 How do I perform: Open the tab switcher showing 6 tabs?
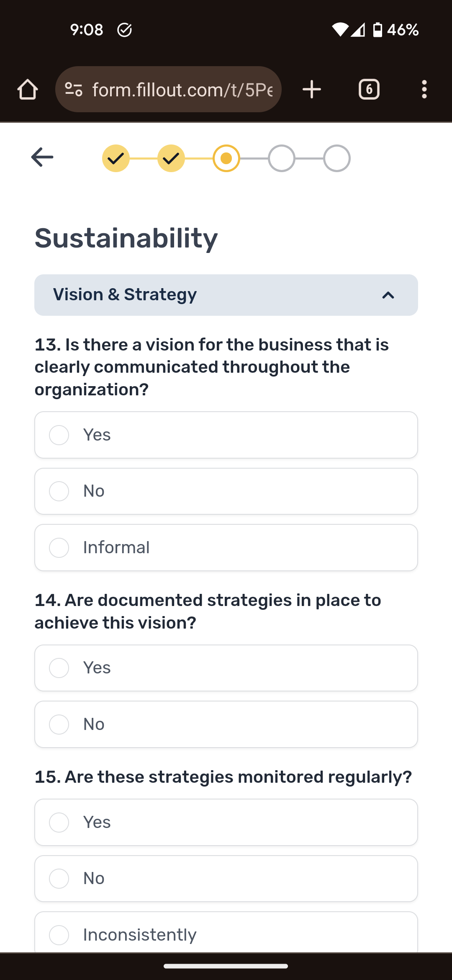coord(369,90)
